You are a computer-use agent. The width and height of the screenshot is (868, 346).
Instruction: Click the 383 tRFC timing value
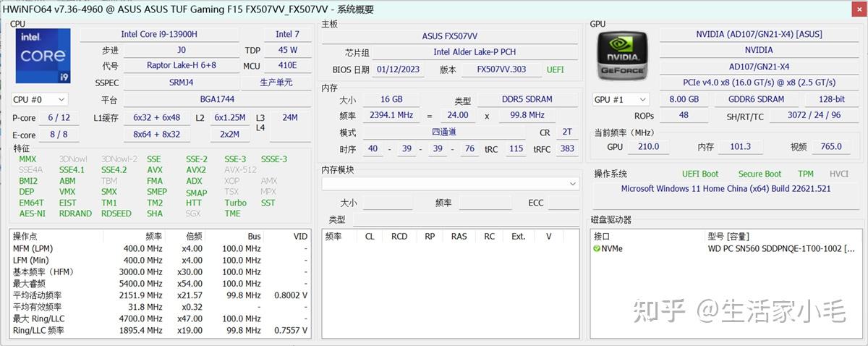click(567, 149)
